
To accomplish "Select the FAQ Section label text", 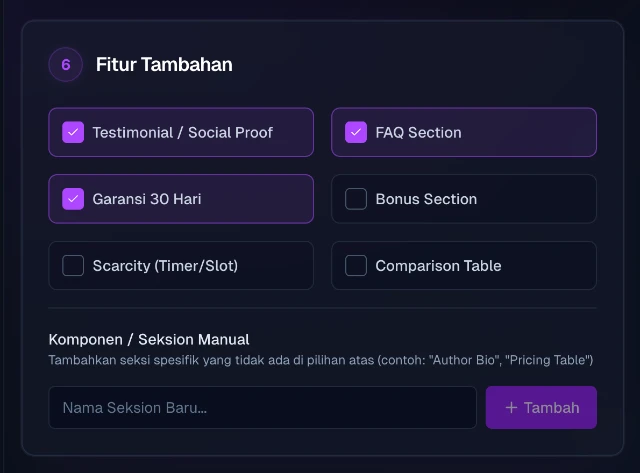I will [x=418, y=132].
